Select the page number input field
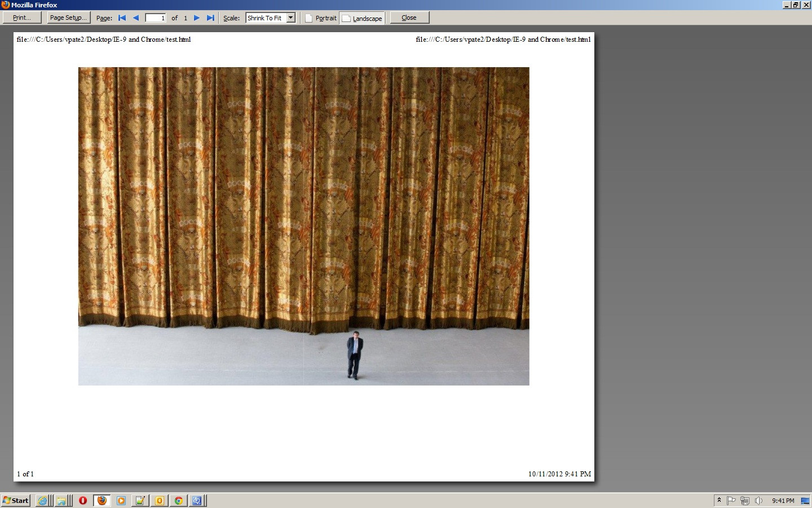Viewport: 812px width, 508px height. [155, 17]
